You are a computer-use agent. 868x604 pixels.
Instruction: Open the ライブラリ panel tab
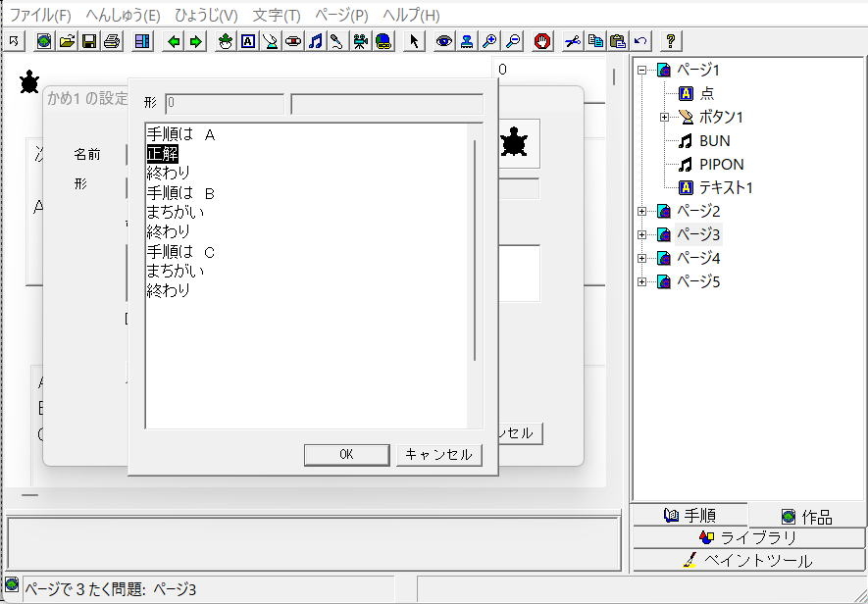click(x=748, y=537)
